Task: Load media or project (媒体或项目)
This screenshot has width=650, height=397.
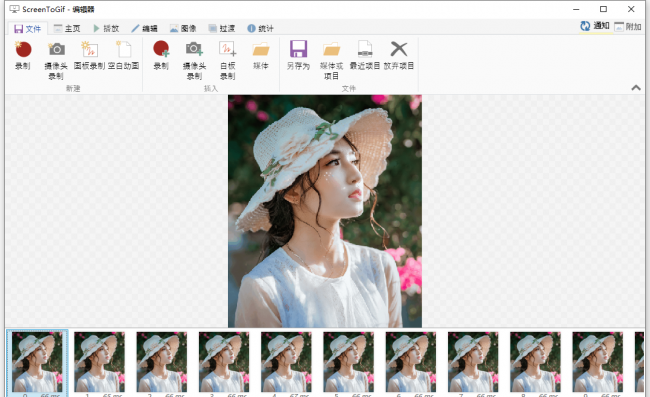Action: click(331, 61)
